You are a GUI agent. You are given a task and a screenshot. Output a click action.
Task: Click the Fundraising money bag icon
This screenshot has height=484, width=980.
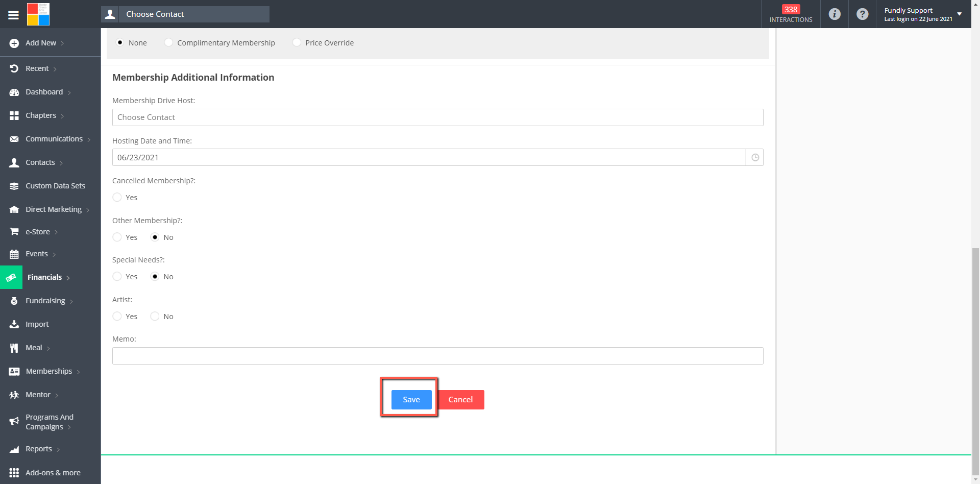pos(14,301)
